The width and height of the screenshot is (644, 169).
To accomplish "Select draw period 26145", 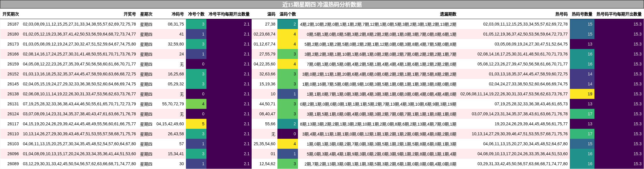I will tap(13, 84).
